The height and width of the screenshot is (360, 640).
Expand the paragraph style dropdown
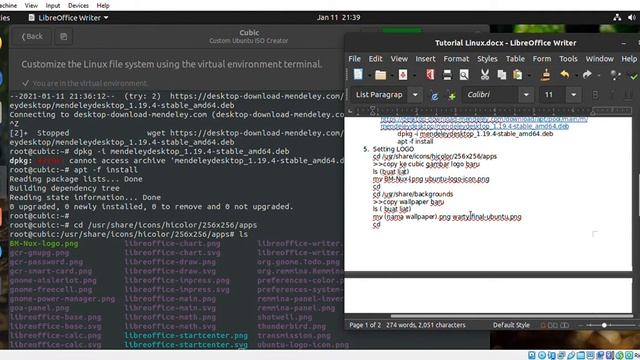point(415,95)
